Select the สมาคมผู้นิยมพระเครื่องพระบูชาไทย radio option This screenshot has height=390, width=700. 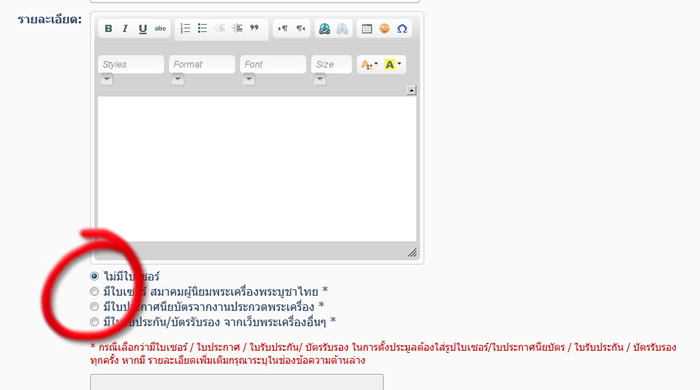coord(94,291)
